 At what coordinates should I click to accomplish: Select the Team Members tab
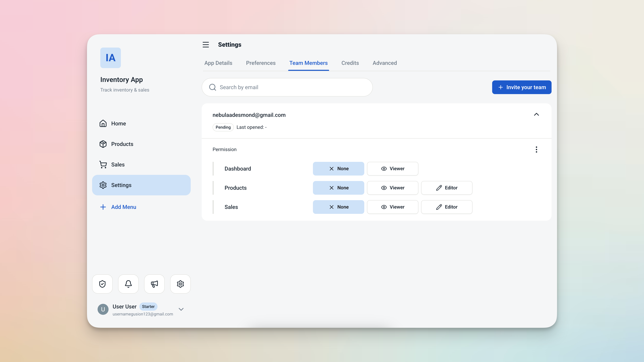coord(308,63)
